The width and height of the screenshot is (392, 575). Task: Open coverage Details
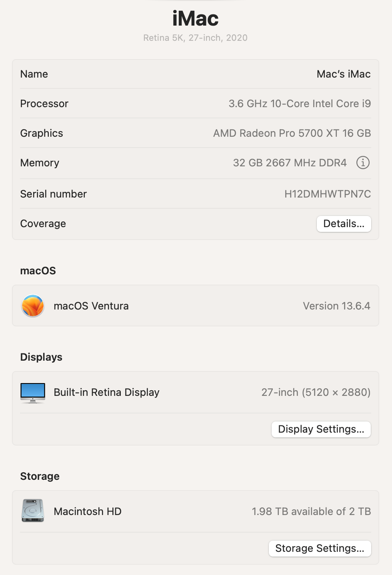[x=344, y=224]
